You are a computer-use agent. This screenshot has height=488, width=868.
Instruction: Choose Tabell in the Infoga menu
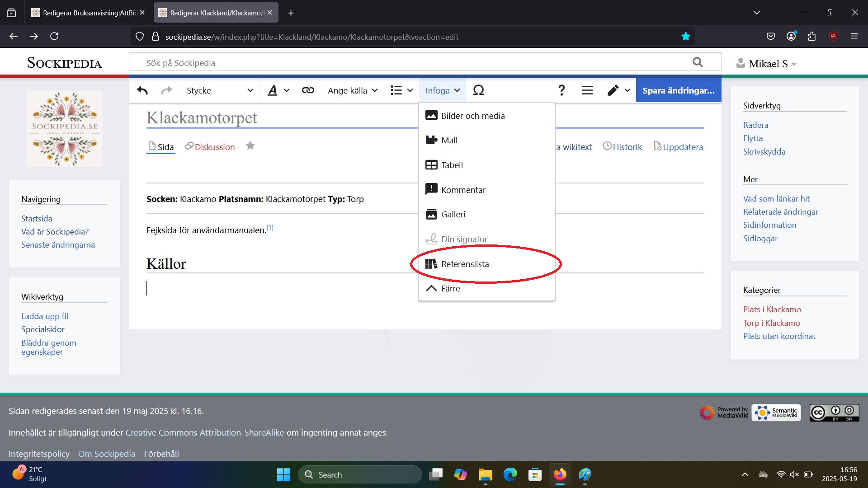coord(452,165)
